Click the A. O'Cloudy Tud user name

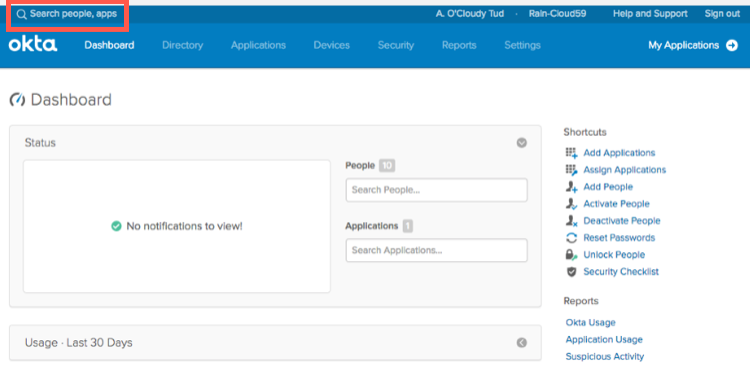pos(470,14)
